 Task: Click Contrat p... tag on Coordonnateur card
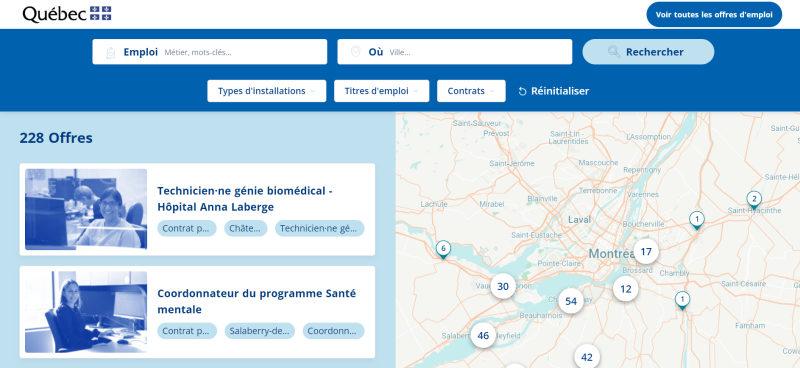tap(187, 331)
